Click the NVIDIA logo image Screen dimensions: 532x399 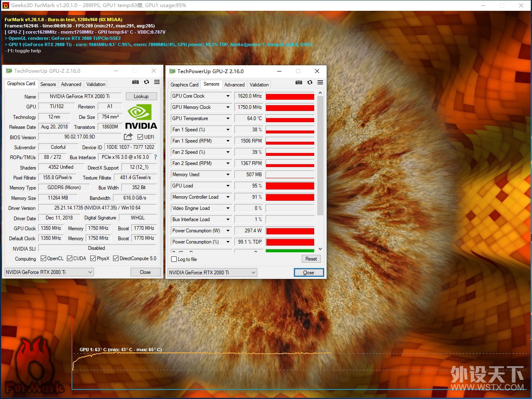pos(141,117)
